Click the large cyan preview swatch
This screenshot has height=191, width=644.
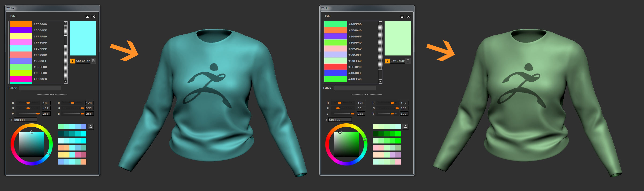tap(83, 38)
